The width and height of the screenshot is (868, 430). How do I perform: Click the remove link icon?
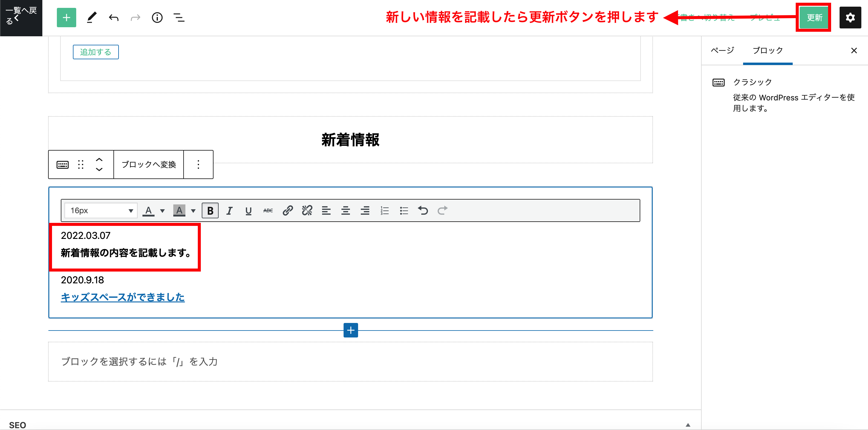point(307,211)
